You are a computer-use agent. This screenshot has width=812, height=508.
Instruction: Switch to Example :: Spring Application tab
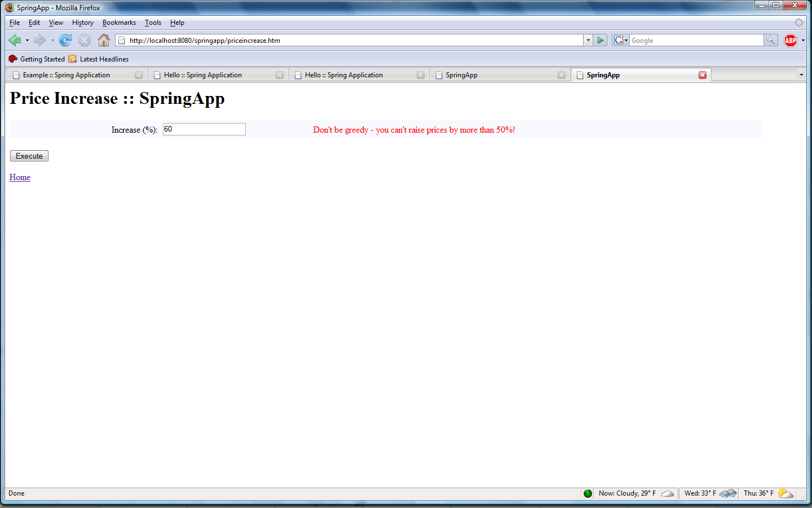tap(67, 75)
